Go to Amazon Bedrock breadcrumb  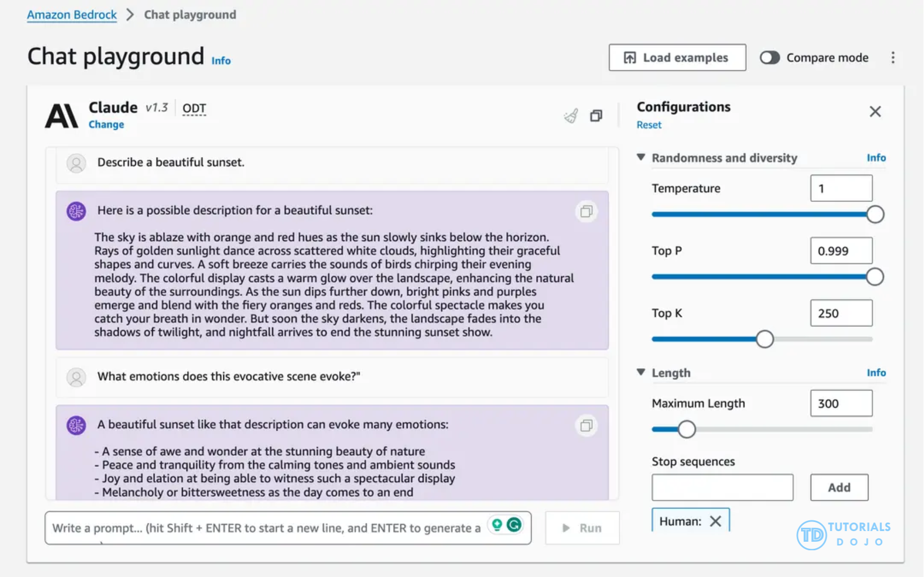pyautogui.click(x=72, y=15)
